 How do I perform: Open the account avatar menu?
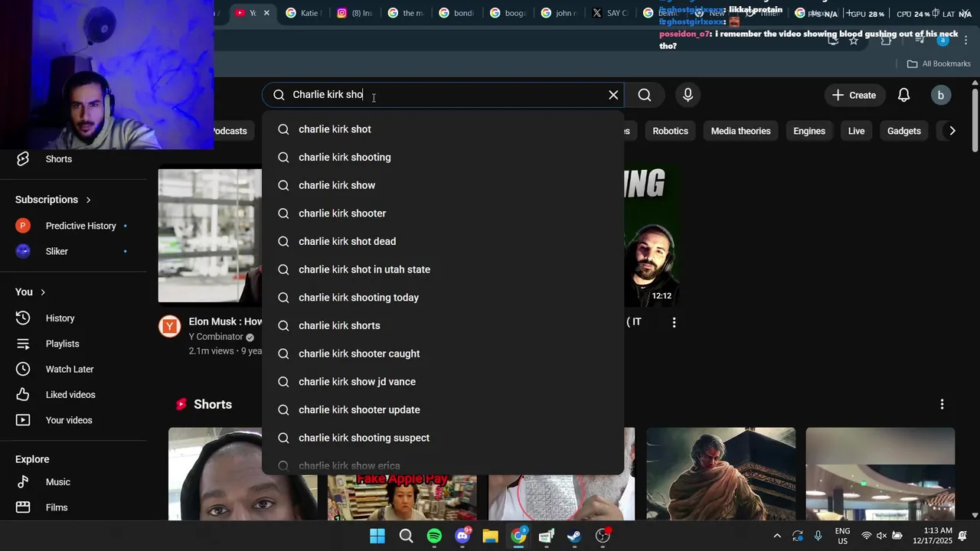940,95
